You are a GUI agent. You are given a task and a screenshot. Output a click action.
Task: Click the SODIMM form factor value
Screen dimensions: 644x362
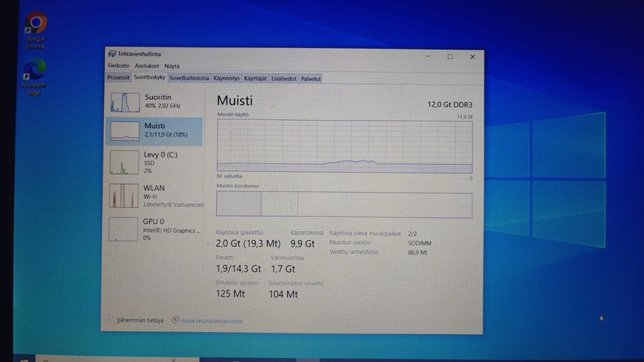pos(419,243)
